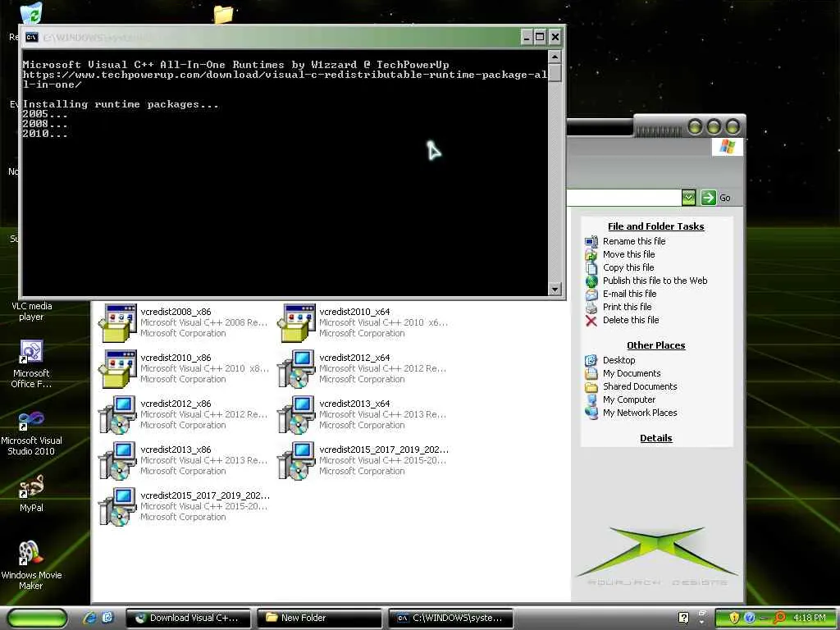Switch to New Folder taskbar item
This screenshot has width=840, height=630.
pos(320,618)
